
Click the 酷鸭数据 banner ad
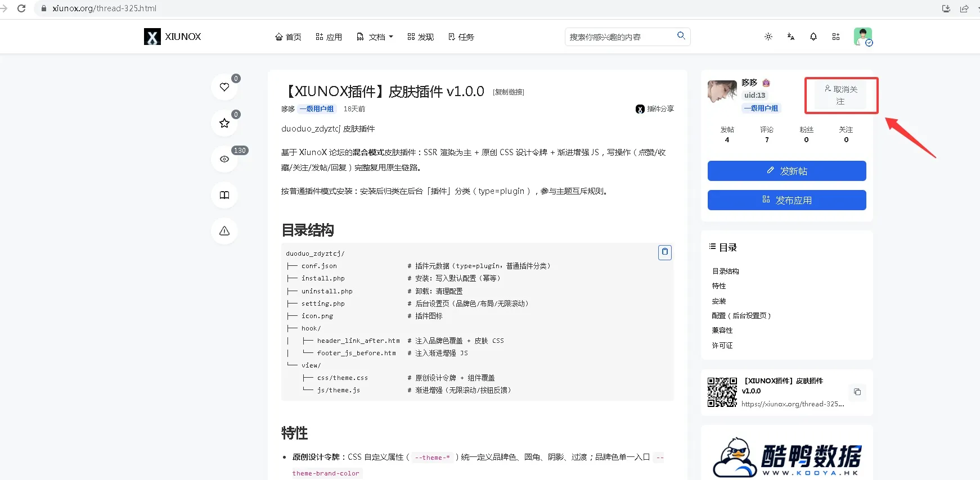coord(787,456)
